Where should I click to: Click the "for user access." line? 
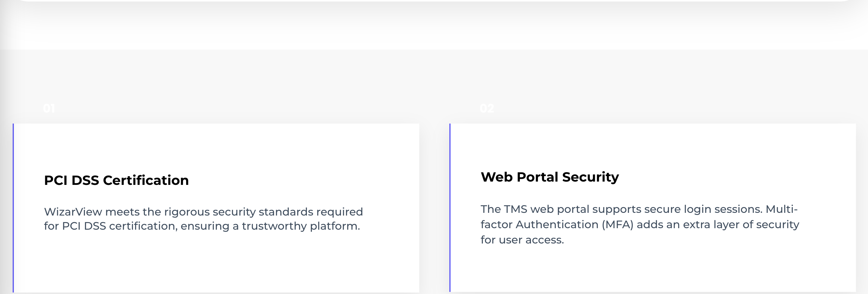tap(522, 240)
